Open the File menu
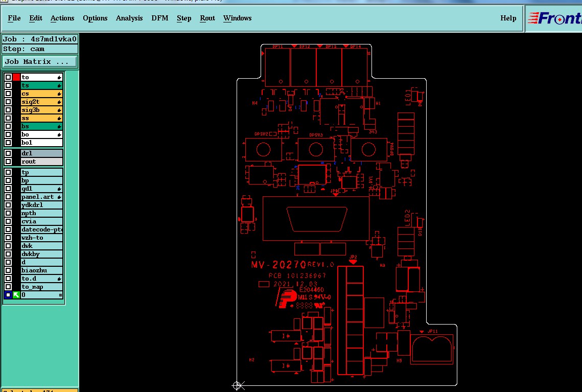The image size is (582, 392). point(14,18)
